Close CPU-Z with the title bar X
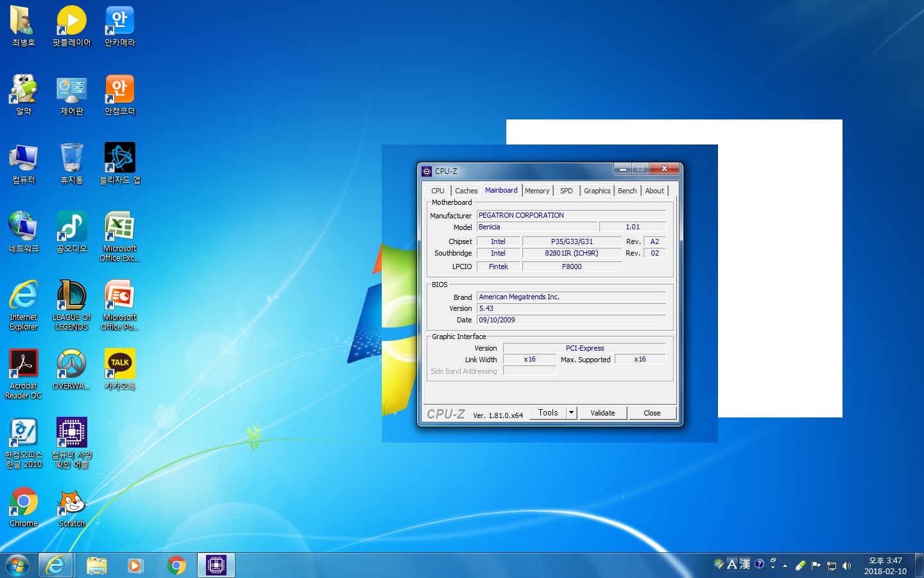Image resolution: width=924 pixels, height=578 pixels. pyautogui.click(x=664, y=169)
